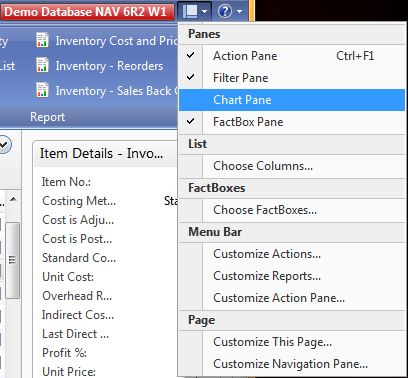Open the Inventory - Reorders report

(x=109, y=66)
